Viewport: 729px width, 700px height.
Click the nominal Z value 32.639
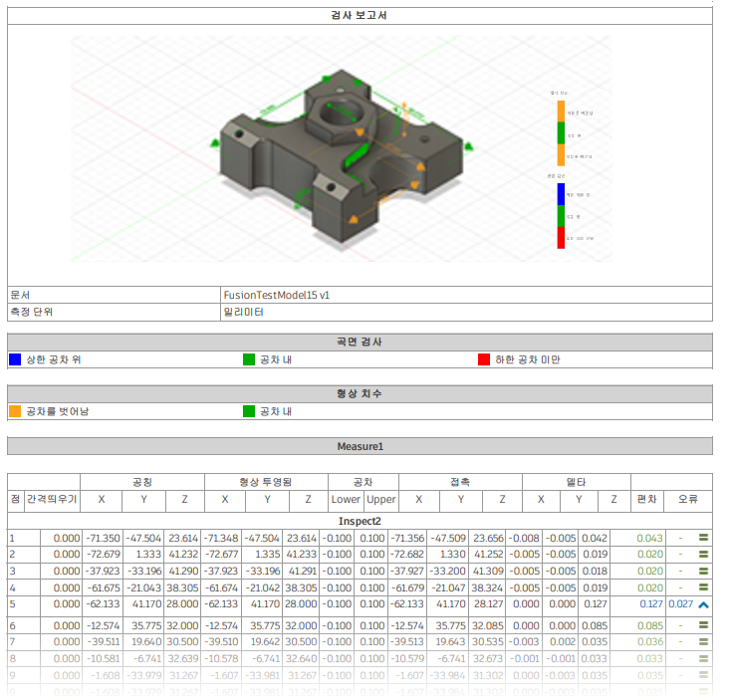182,659
